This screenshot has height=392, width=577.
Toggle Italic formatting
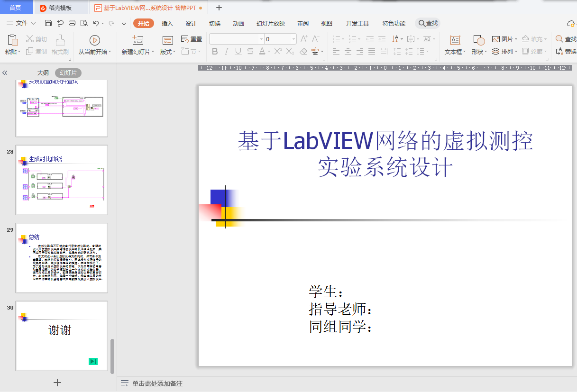tap(227, 51)
